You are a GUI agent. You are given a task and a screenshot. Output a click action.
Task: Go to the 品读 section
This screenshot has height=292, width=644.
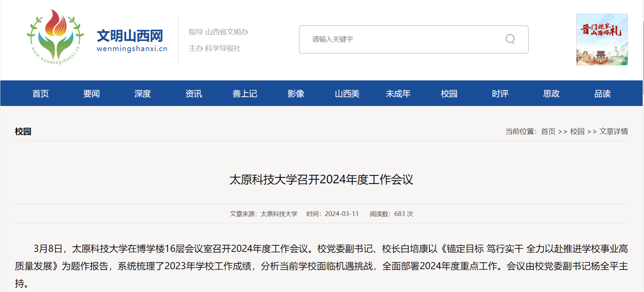point(602,94)
